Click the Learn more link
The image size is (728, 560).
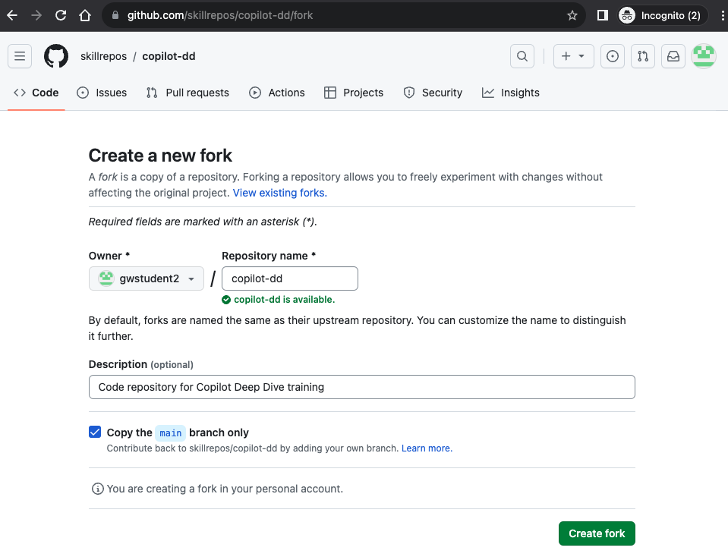427,448
